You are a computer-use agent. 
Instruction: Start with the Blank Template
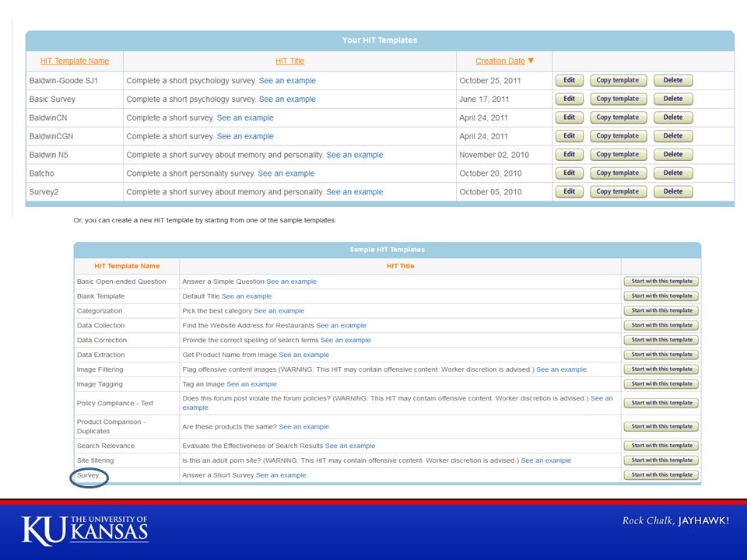coord(661,296)
